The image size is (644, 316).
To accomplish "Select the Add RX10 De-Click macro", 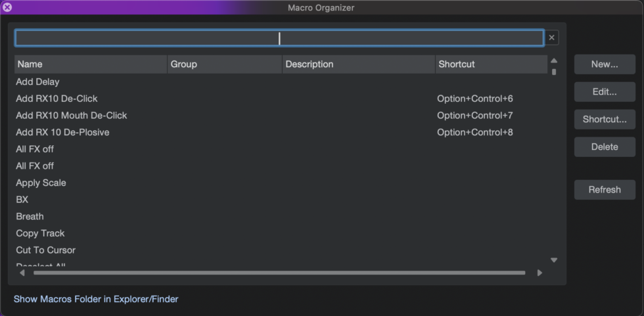I will [x=281, y=99].
